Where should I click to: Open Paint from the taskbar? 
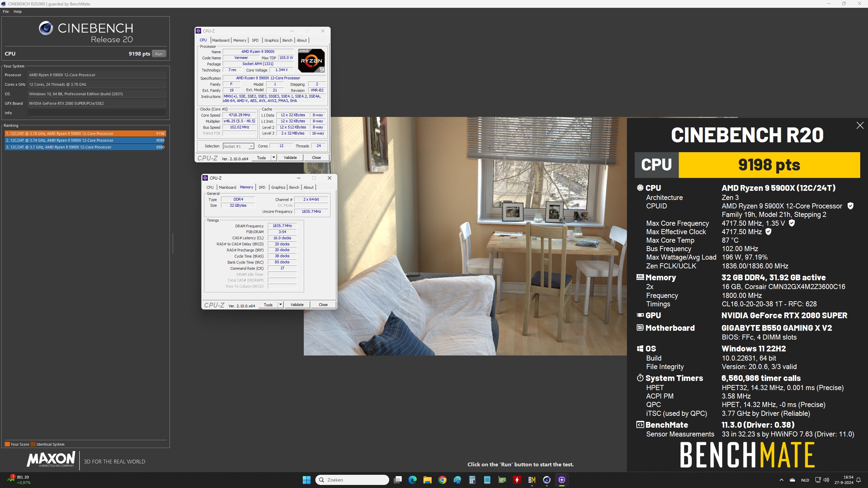457,480
